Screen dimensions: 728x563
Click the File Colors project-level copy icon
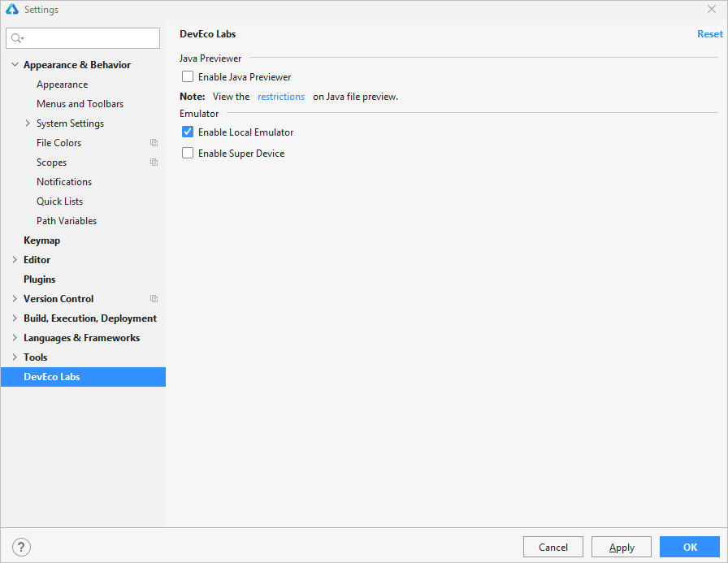click(154, 143)
